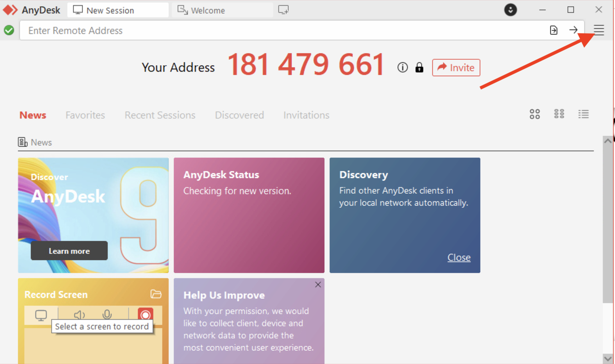The height and width of the screenshot is (364, 615).
Task: Open the hamburger main menu
Action: [x=599, y=30]
